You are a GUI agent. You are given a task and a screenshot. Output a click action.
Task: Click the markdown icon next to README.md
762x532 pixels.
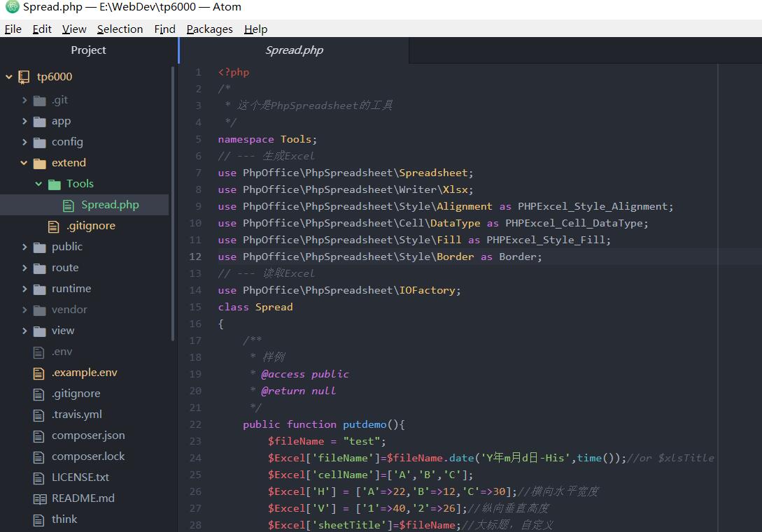tap(40, 498)
